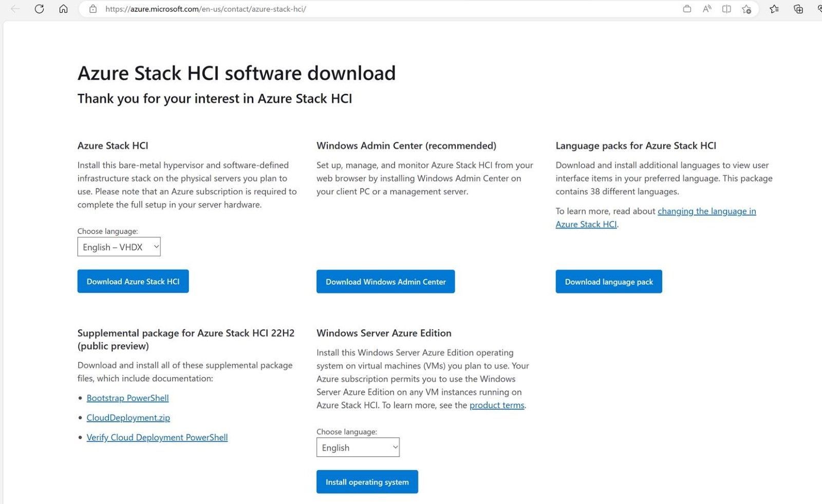Go to the browser home page icon
Screen dimensions: 822x504
coord(63,9)
